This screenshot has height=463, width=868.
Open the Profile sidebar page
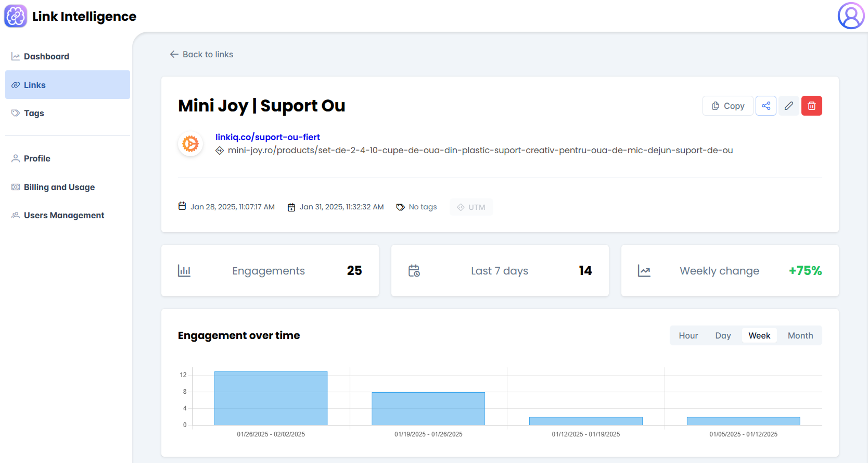68,158
